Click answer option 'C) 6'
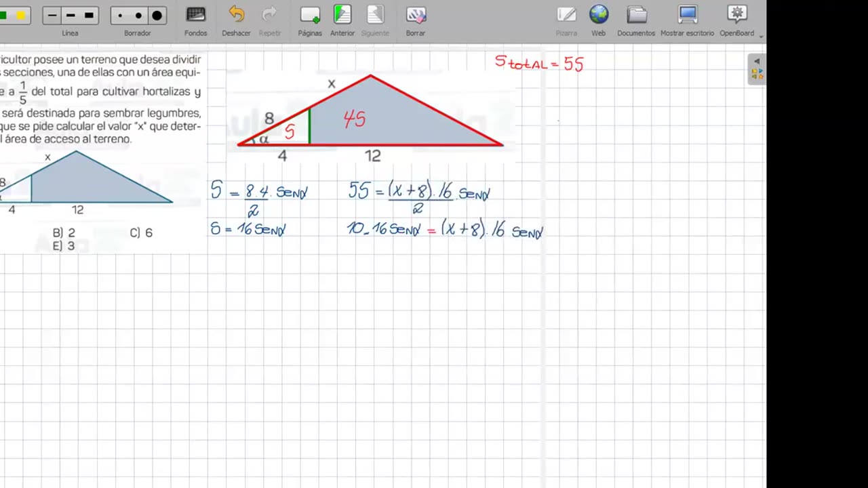 click(141, 232)
